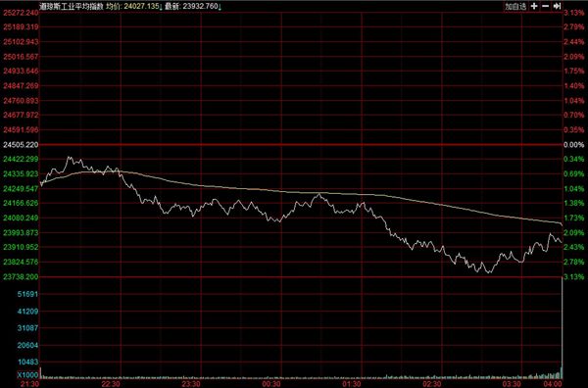
Task: Select the 23:30 time axis marker
Action: coord(191,384)
